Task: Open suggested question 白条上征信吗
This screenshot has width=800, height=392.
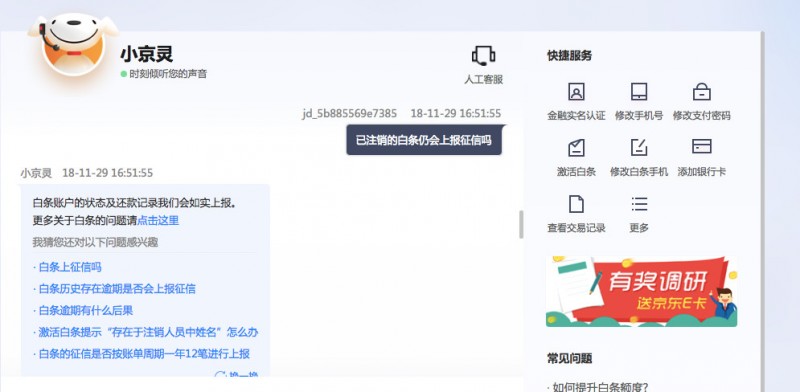Action: [70, 267]
